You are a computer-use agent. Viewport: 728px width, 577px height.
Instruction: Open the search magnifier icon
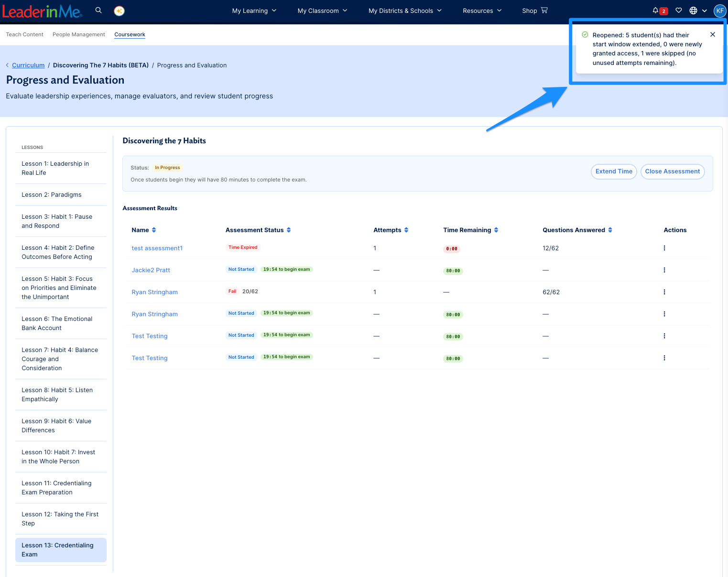(98, 10)
